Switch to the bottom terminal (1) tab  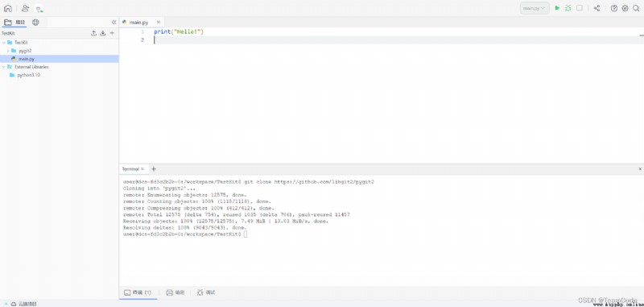(x=138, y=292)
